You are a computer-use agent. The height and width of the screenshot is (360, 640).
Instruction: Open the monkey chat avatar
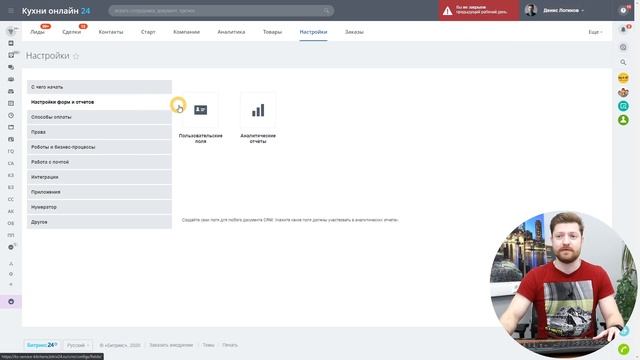coord(623,92)
